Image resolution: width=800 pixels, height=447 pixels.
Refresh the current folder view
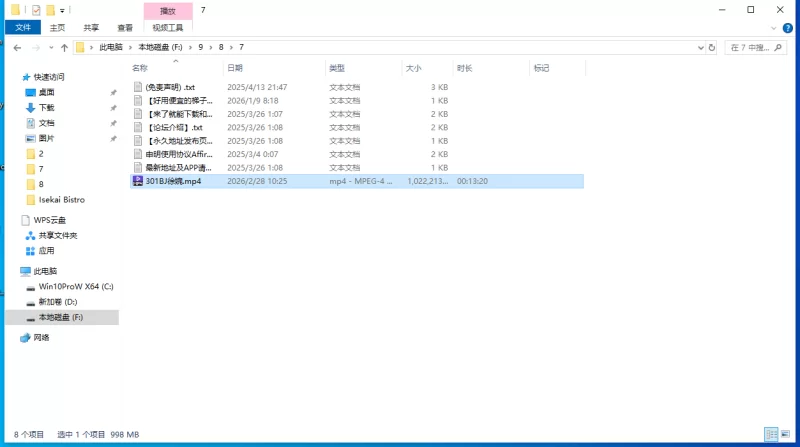coord(712,47)
